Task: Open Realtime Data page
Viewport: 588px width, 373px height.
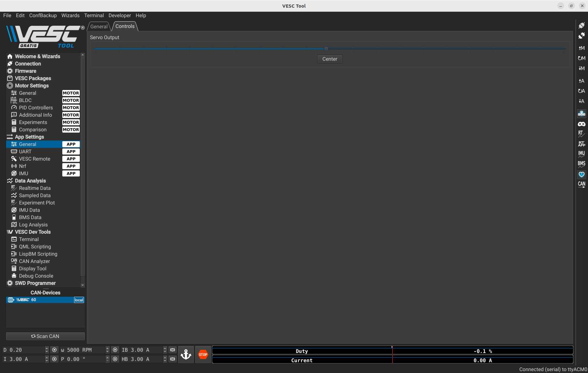Action: tap(43, 188)
